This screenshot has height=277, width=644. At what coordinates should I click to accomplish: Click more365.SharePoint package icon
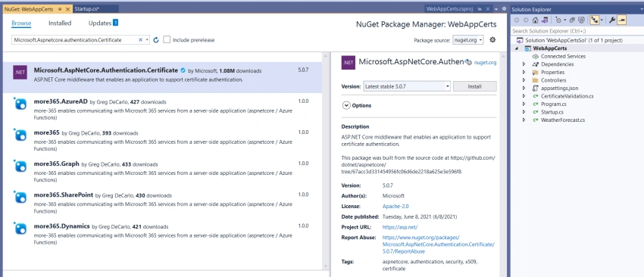click(20, 197)
